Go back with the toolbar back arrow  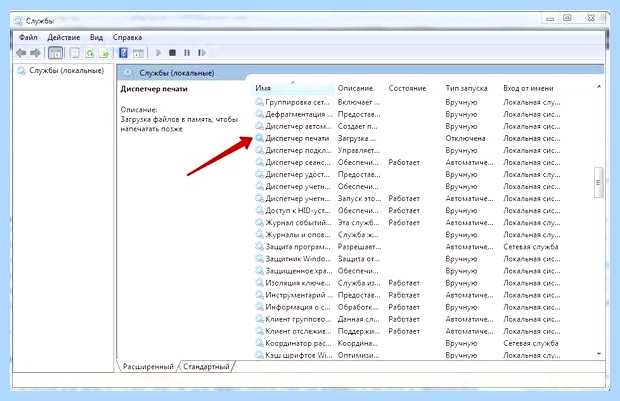pos(21,53)
